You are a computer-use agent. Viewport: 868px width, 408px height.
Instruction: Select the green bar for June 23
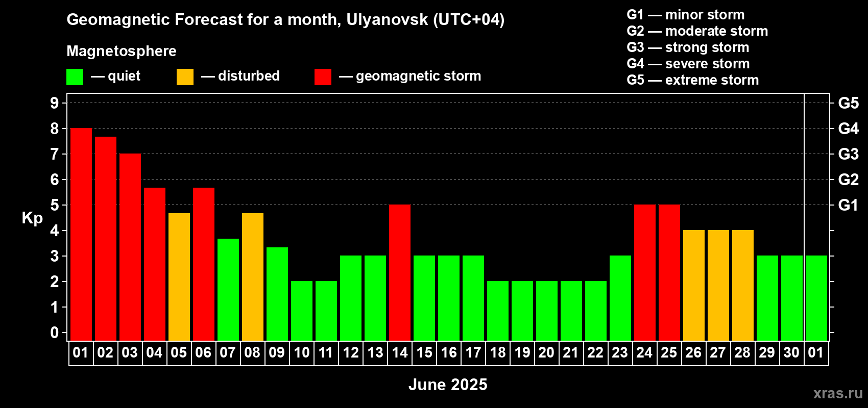(x=620, y=298)
